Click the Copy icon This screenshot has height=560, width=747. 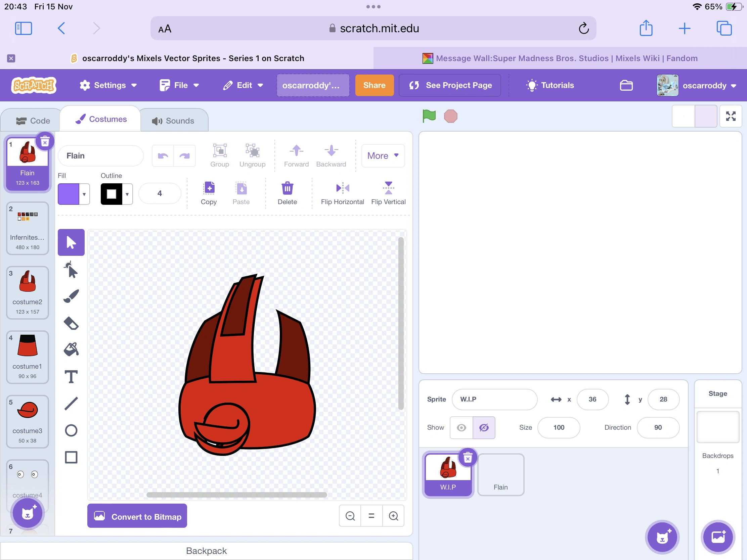tap(209, 188)
